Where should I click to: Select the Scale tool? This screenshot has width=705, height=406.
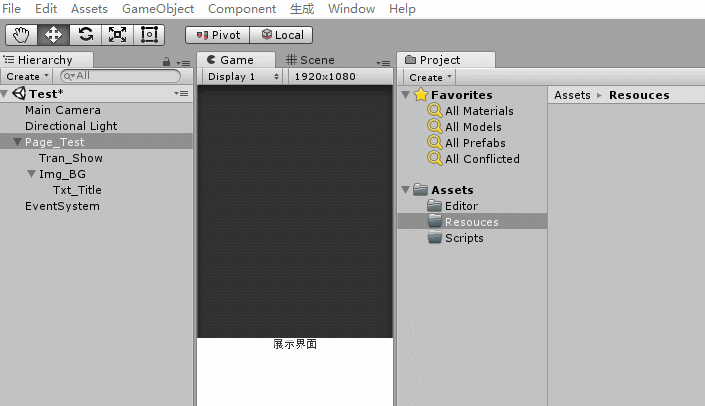[x=117, y=35]
